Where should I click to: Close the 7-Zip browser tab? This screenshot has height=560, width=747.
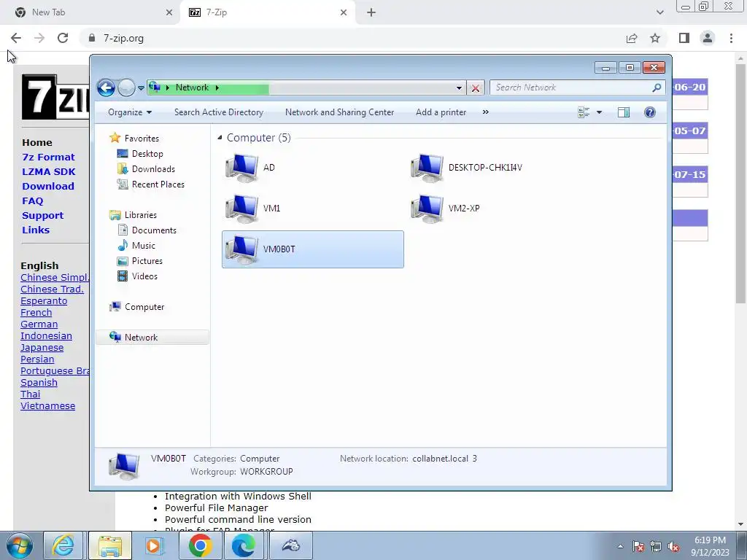pyautogui.click(x=344, y=12)
